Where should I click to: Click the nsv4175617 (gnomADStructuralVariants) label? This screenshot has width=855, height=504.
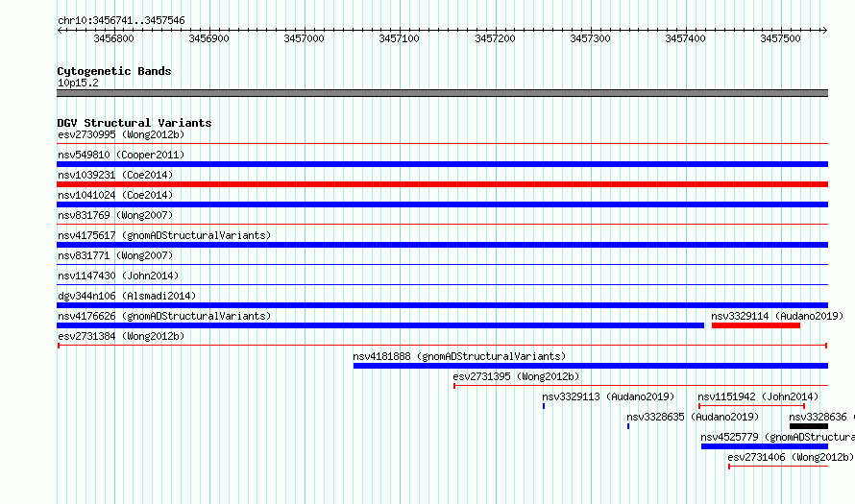(164, 235)
